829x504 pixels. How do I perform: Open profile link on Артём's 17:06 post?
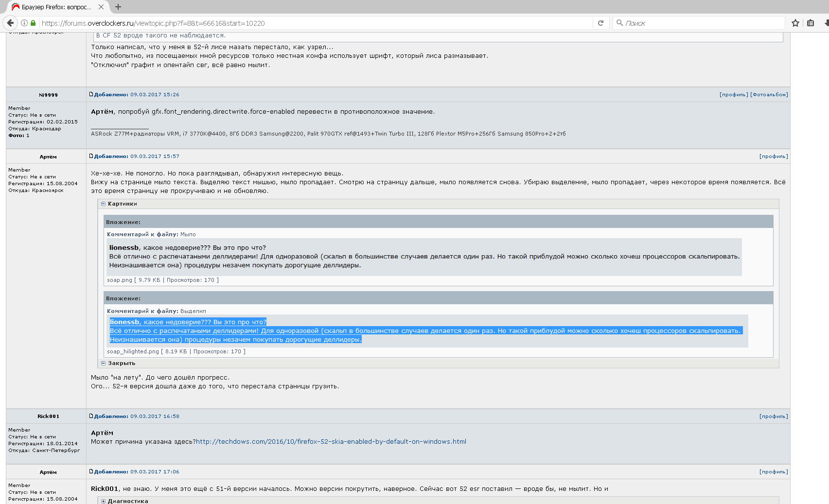[x=774, y=472]
